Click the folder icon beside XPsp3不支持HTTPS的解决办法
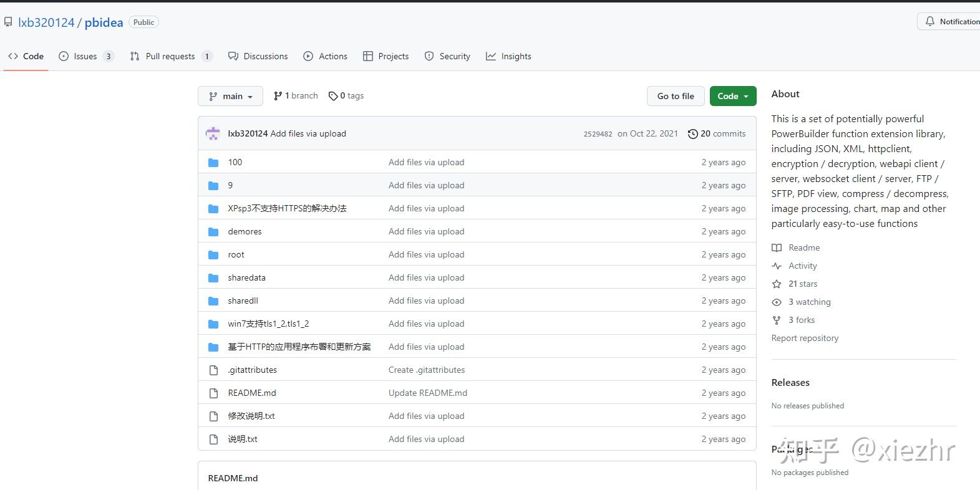 pyautogui.click(x=213, y=208)
